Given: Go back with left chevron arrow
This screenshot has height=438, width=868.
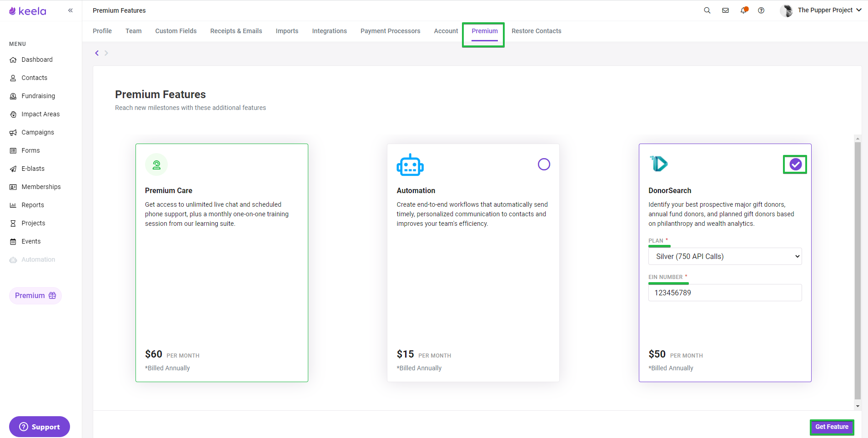Looking at the screenshot, I should click(97, 53).
